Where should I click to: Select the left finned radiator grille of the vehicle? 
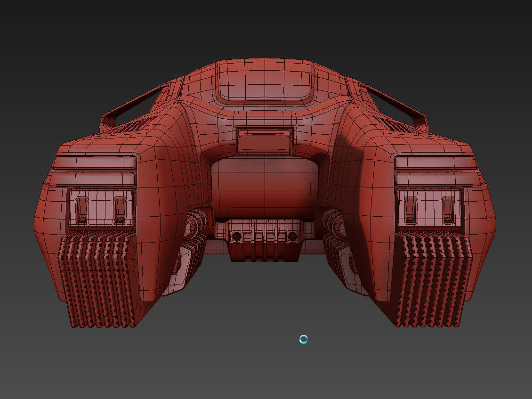click(97, 280)
